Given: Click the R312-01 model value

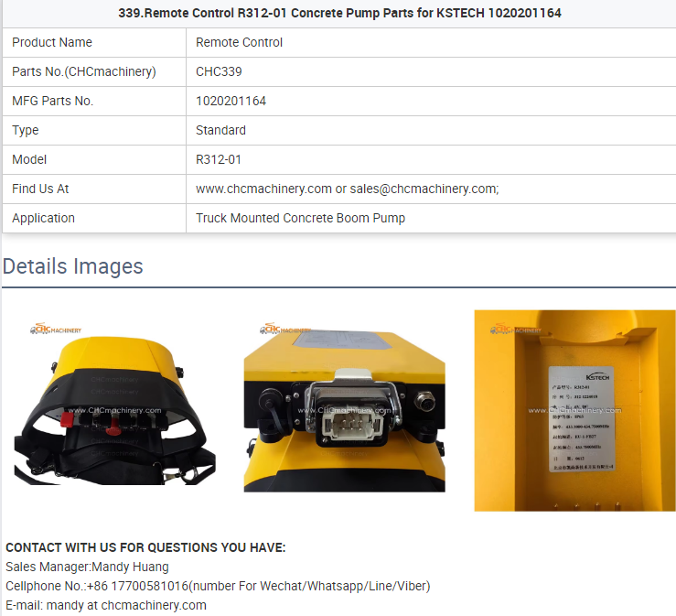Looking at the screenshot, I should [x=219, y=159].
